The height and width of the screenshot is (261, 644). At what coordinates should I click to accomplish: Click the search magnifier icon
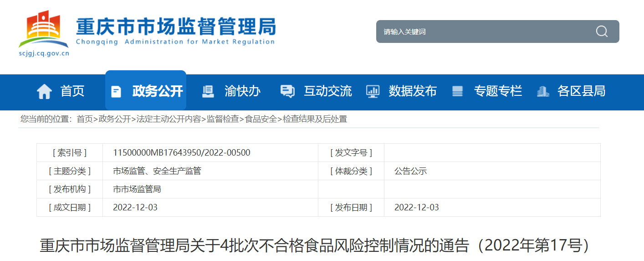[602, 31]
